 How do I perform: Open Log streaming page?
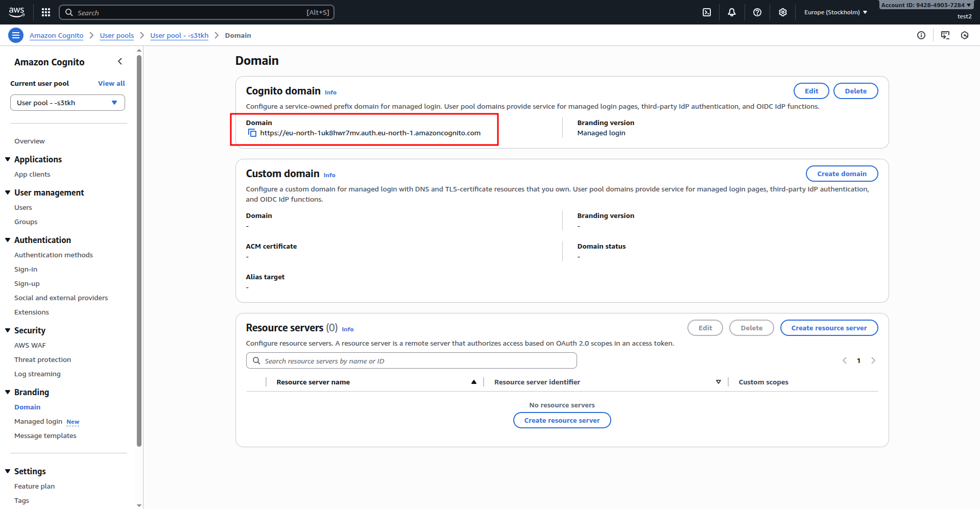[x=37, y=374]
